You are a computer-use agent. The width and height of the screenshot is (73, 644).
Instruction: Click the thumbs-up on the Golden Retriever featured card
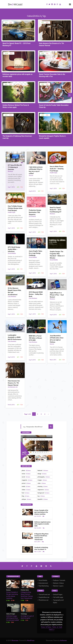(x=6, y=84)
